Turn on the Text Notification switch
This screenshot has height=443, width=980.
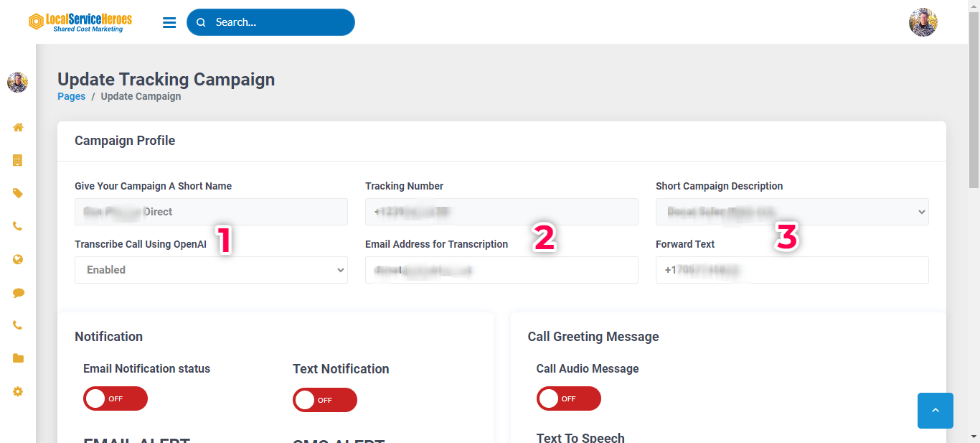click(x=325, y=400)
